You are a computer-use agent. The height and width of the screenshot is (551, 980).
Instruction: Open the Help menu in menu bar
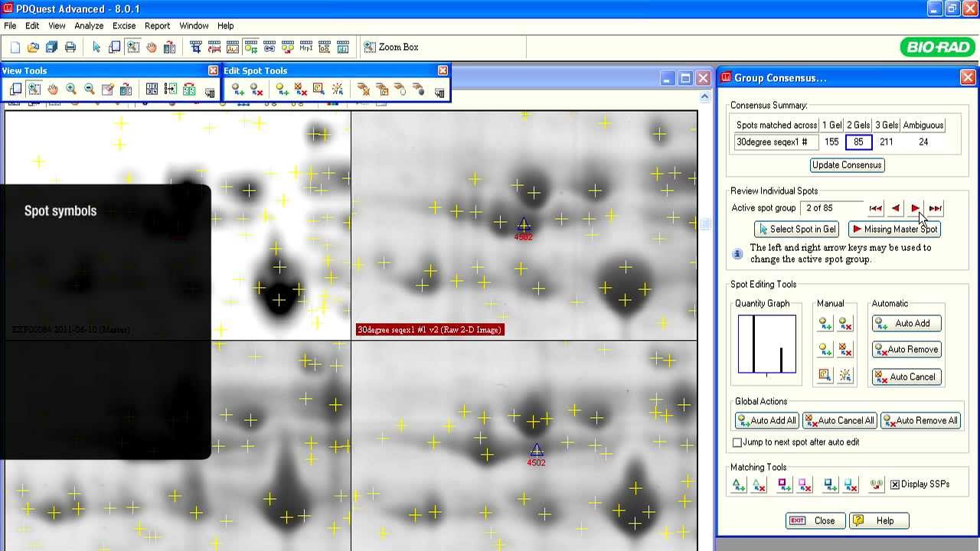point(225,26)
